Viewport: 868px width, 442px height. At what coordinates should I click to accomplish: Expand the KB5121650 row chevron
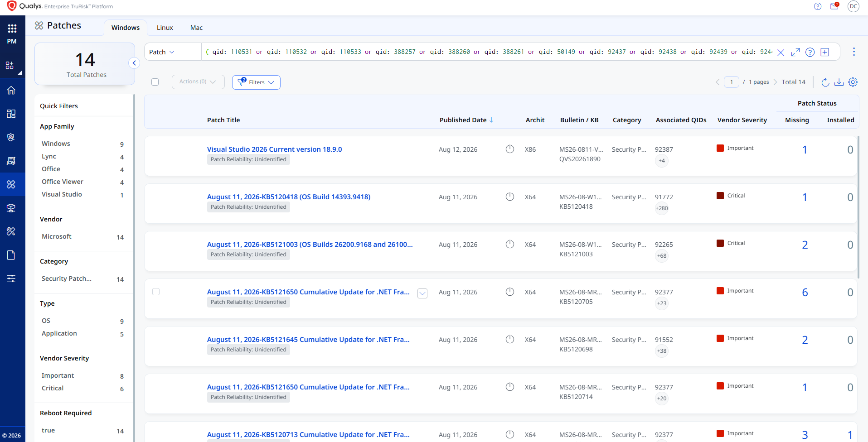coord(422,293)
